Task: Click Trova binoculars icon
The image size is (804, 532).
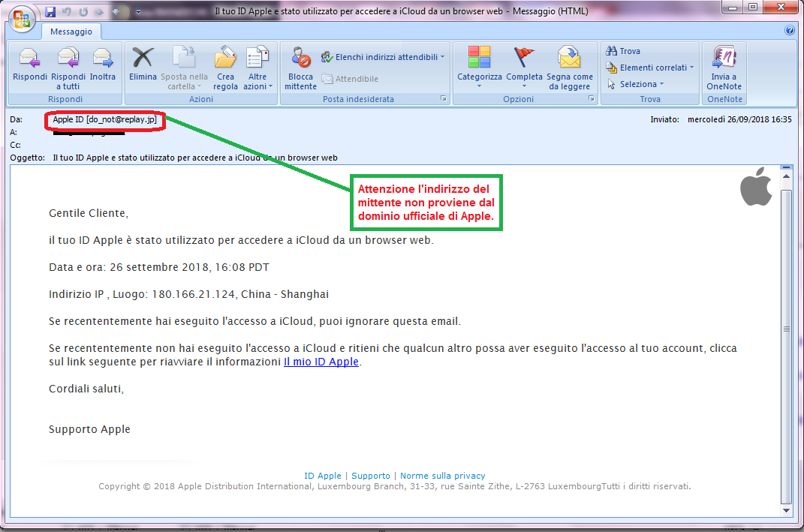Action: coord(611,51)
